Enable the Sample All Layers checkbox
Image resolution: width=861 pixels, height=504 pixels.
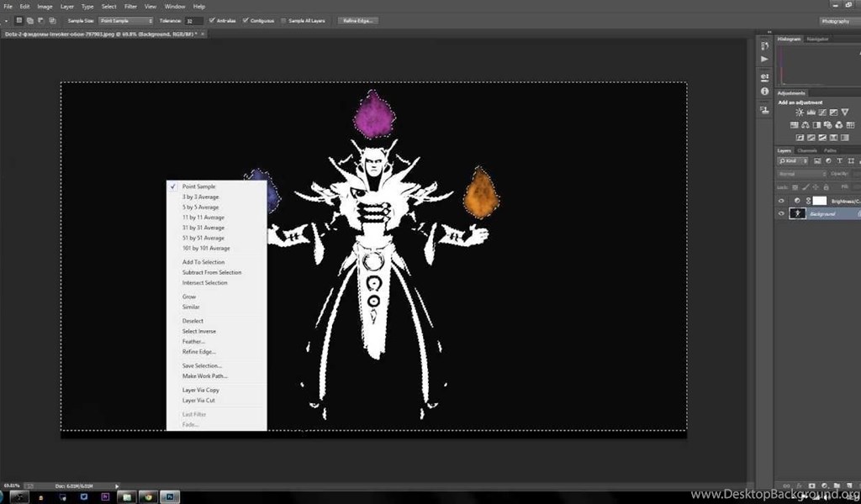(283, 21)
